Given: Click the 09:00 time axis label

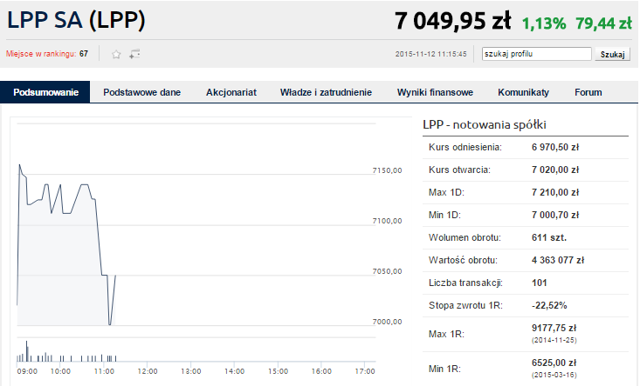Looking at the screenshot, I should coord(27,371).
